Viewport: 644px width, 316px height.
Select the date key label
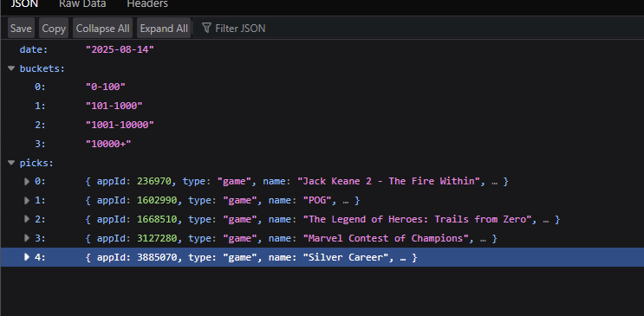(34, 49)
